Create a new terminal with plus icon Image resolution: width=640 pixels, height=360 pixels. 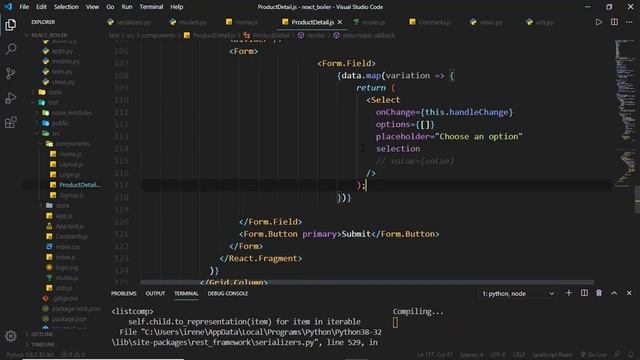click(569, 293)
